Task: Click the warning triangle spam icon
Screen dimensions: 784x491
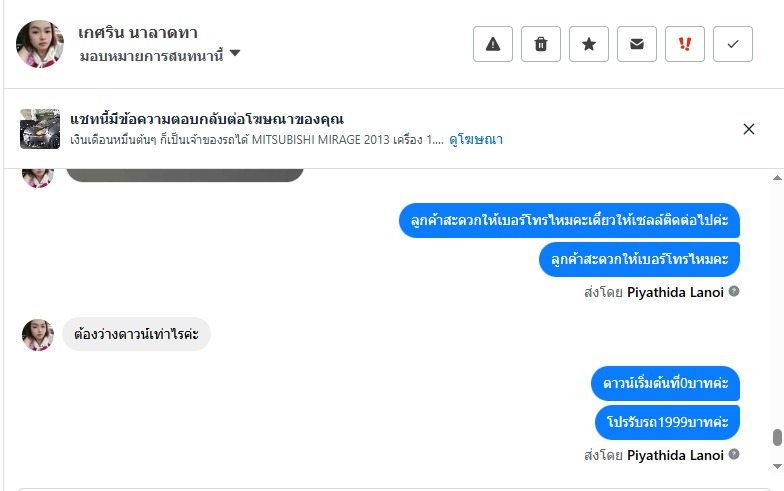Action: 492,44
